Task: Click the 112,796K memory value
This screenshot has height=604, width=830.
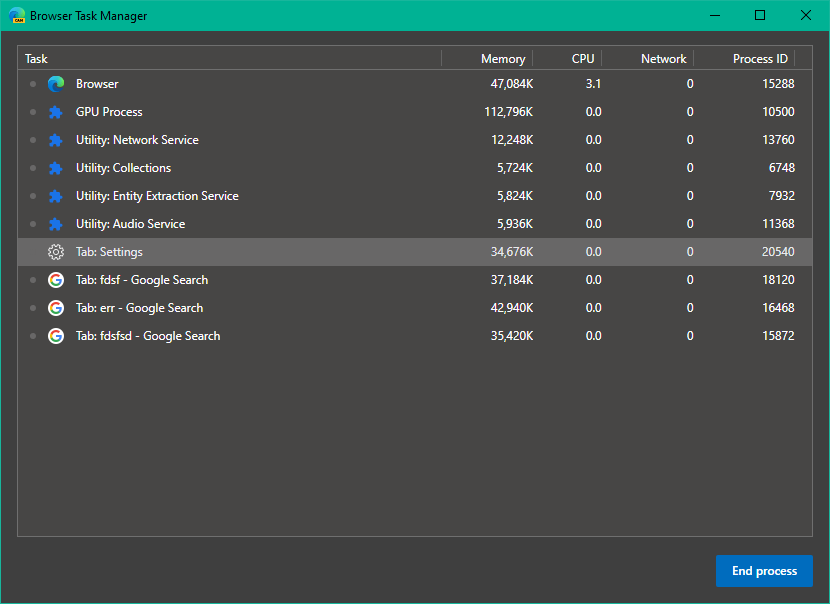Action: [509, 112]
